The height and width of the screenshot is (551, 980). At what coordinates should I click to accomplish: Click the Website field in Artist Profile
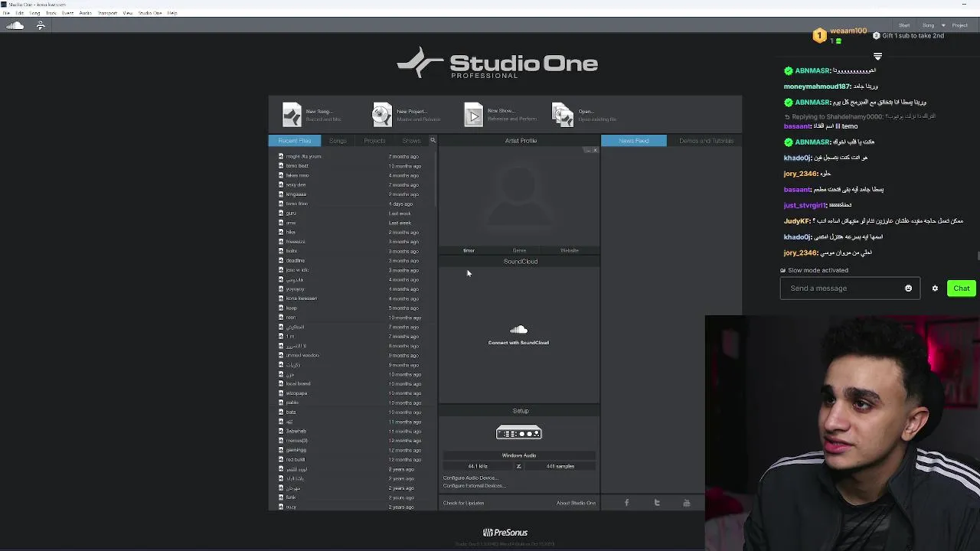570,250
